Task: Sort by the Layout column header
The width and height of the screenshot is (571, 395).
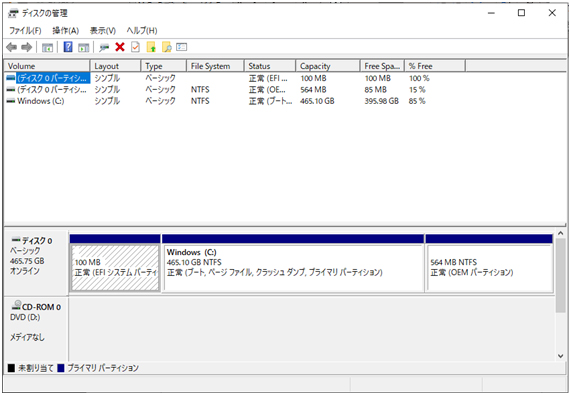Action: [x=115, y=66]
